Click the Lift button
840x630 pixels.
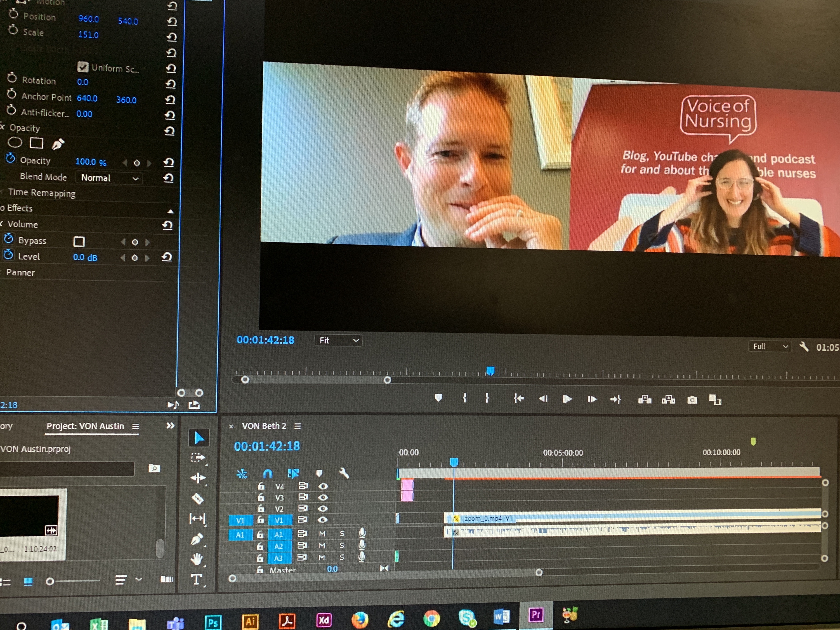(x=645, y=399)
